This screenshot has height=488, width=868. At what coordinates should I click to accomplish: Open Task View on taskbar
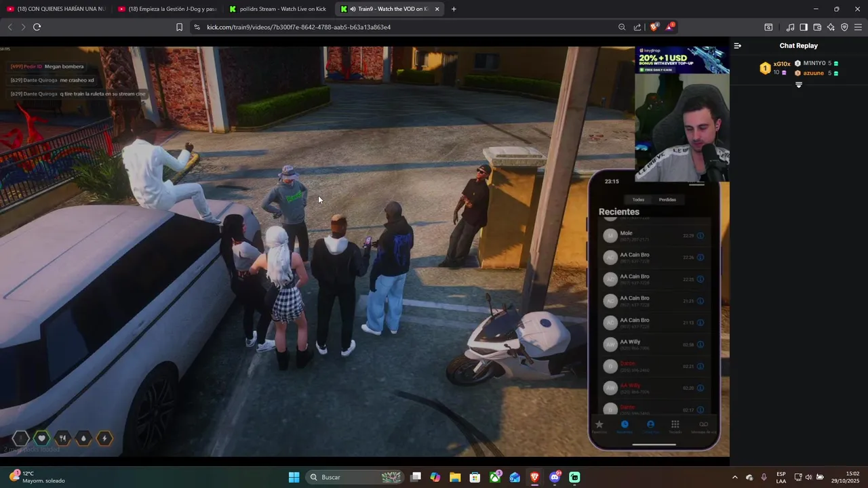point(416,477)
